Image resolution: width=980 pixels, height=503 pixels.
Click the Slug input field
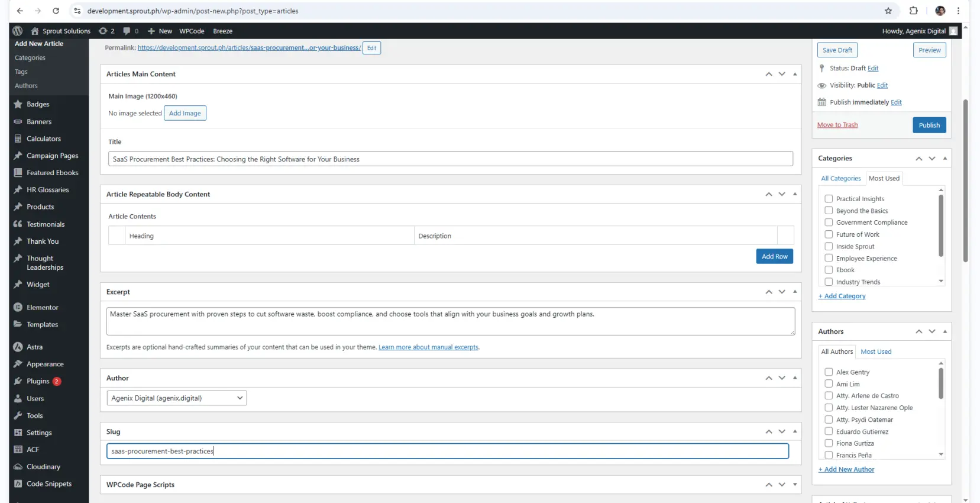click(448, 451)
